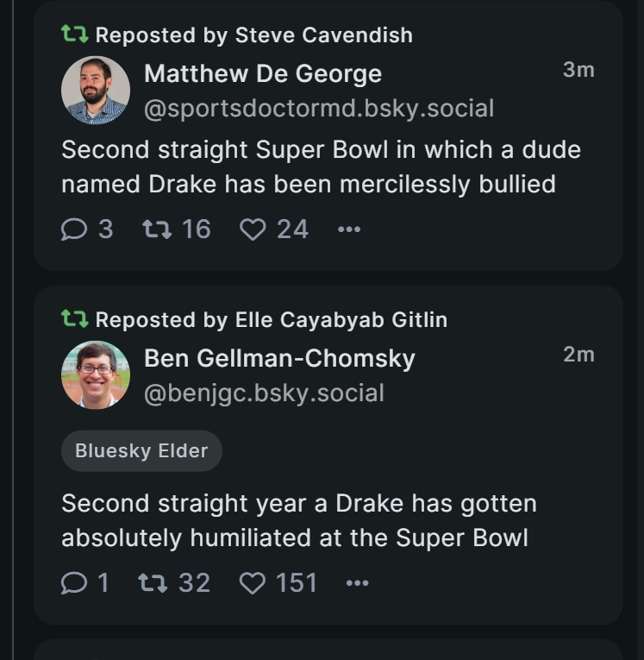Like Ben Gellman-Chomsky's post
The width and height of the screenshot is (644, 660).
[252, 583]
